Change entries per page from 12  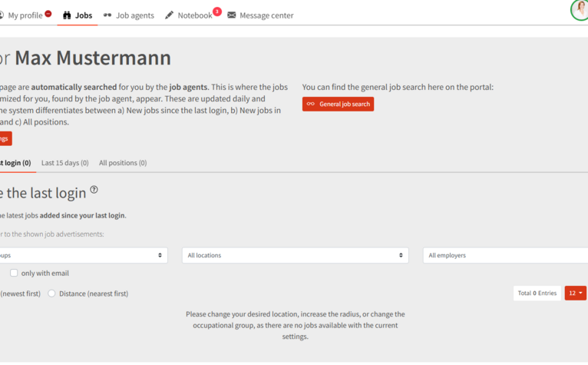[575, 293]
